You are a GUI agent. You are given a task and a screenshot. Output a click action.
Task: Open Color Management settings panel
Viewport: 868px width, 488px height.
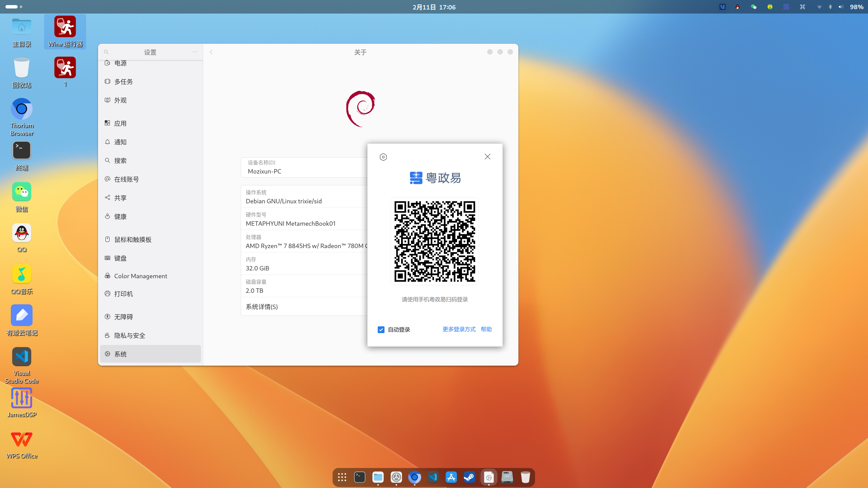coord(140,276)
